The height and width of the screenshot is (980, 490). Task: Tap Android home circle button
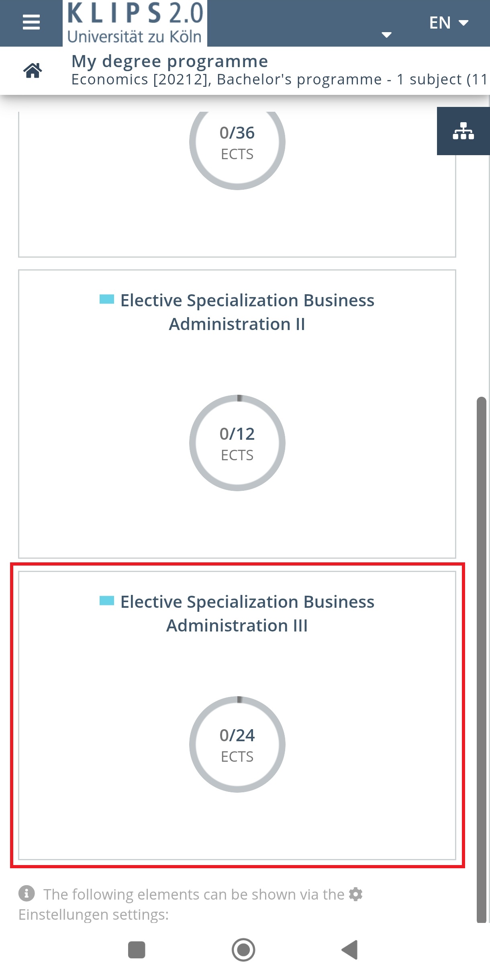(243, 950)
